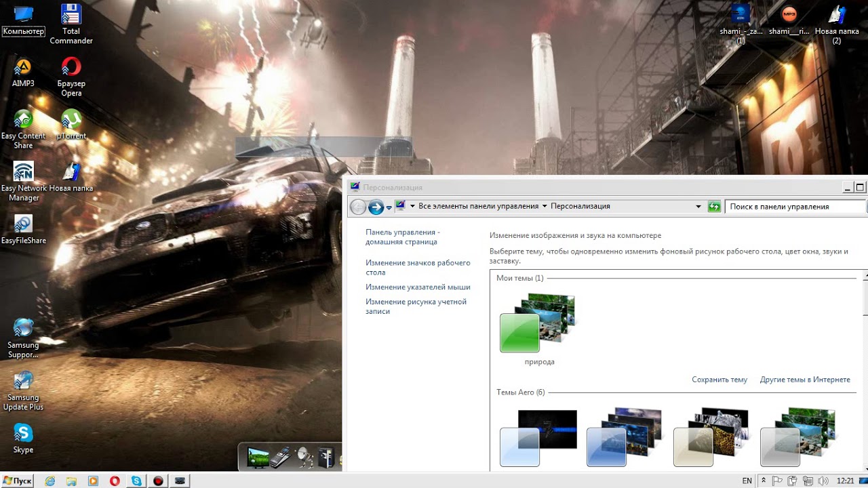Click the monitor icon in the desktop dock
The image size is (868, 488).
pyautogui.click(x=258, y=458)
